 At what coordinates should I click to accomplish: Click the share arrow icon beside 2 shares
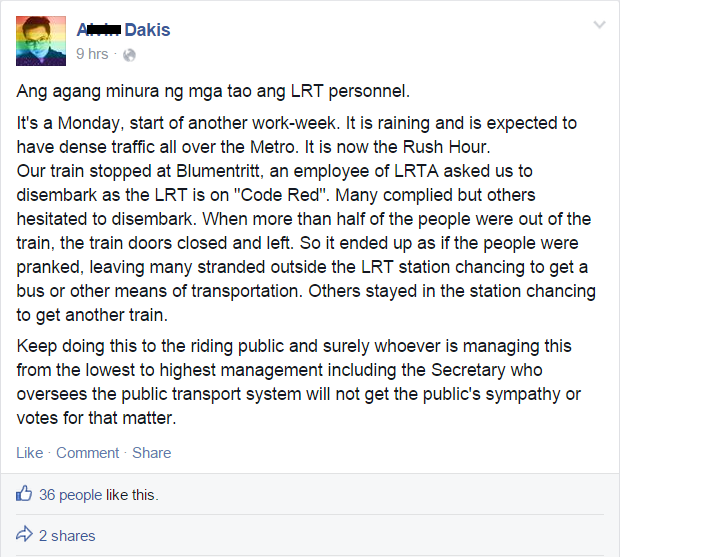click(24, 534)
